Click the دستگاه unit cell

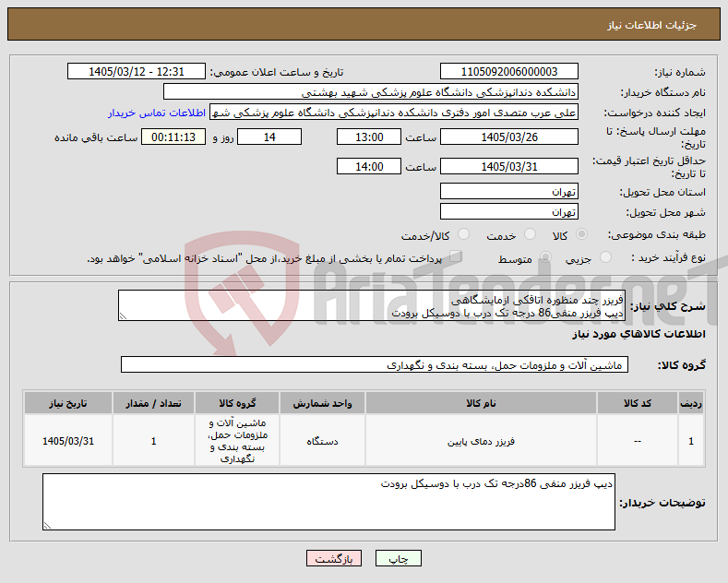(322, 441)
